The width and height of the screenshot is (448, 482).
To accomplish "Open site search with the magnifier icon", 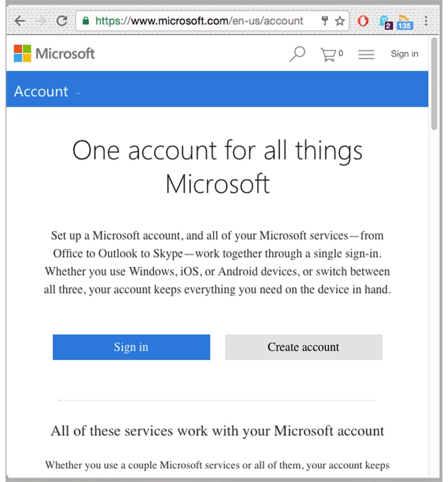I will click(297, 54).
